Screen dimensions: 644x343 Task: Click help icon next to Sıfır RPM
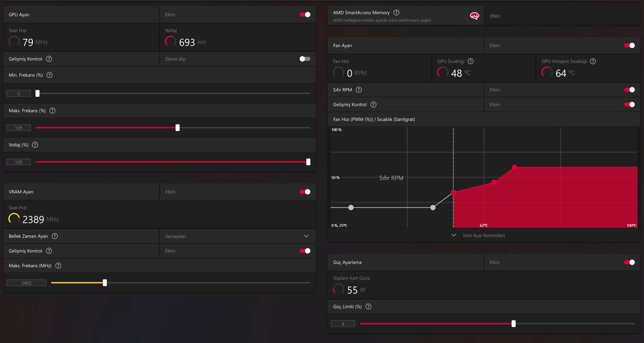coord(358,90)
